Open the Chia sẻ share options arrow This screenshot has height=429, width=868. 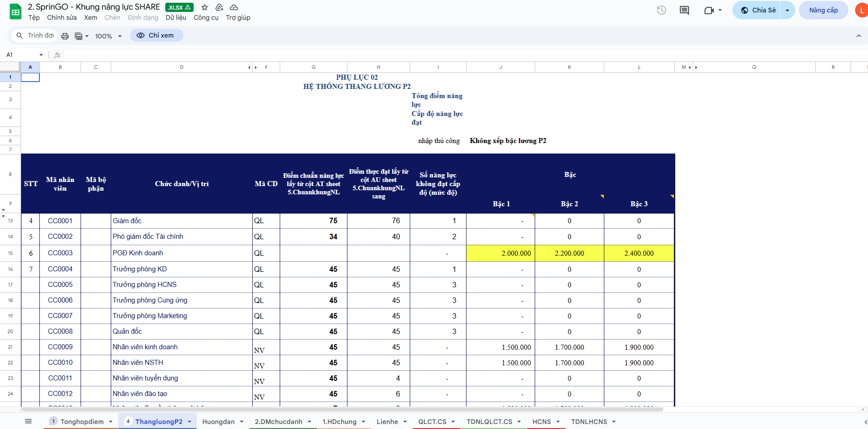787,10
